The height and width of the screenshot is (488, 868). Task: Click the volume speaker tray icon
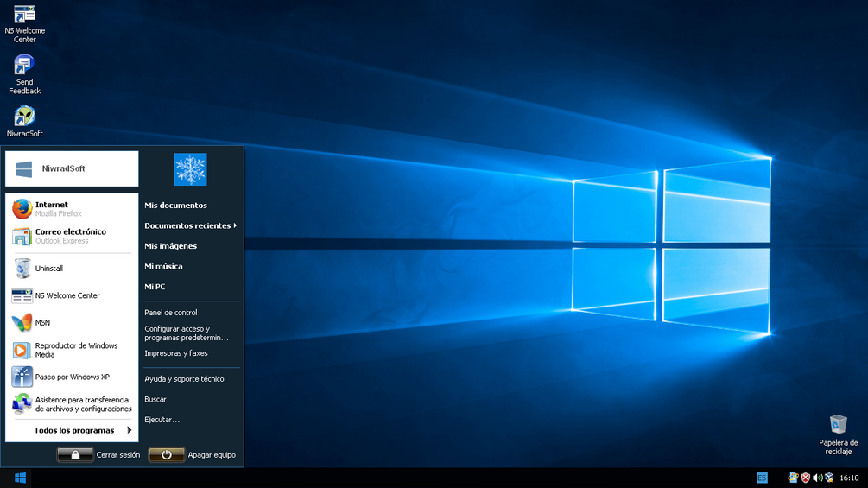[818, 478]
